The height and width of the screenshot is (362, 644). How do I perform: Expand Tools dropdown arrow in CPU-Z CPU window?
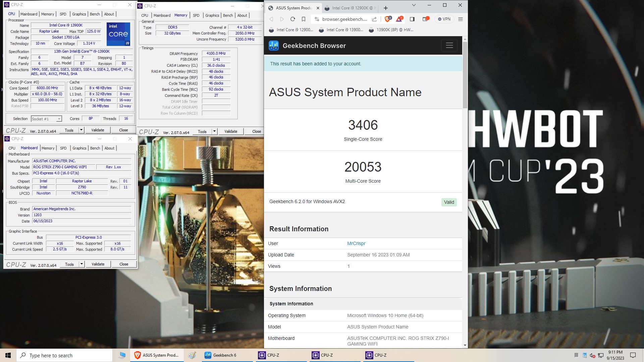81,130
